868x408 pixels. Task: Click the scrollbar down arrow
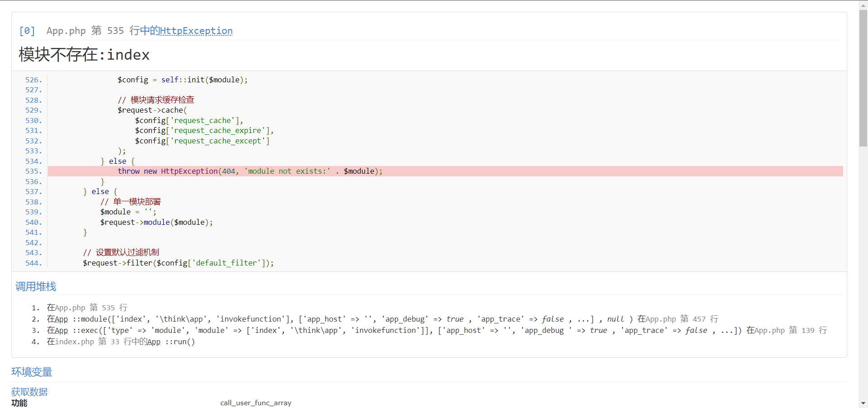[863, 403]
